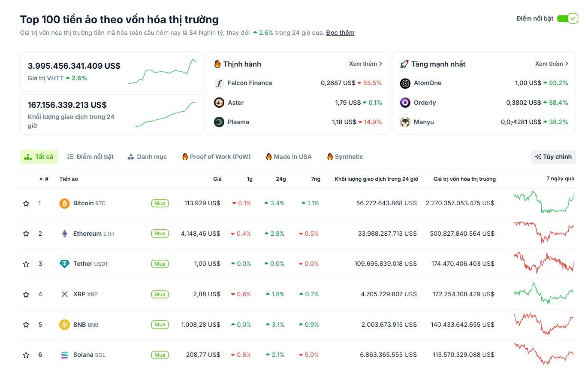
Task: Click the Tether USDT coin logo
Action: point(64,264)
